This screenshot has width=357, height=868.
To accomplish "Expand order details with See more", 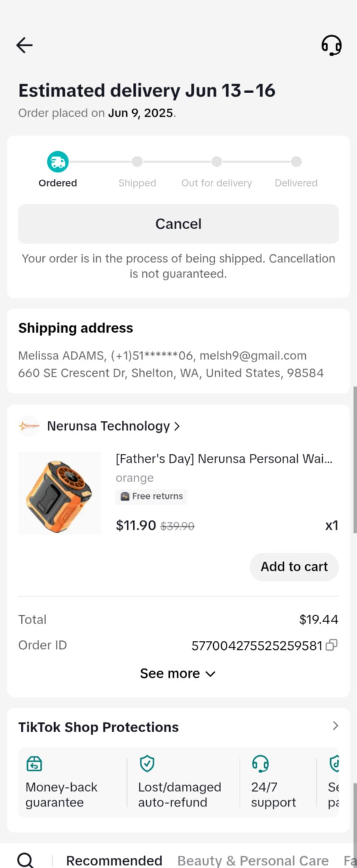I will point(178,673).
